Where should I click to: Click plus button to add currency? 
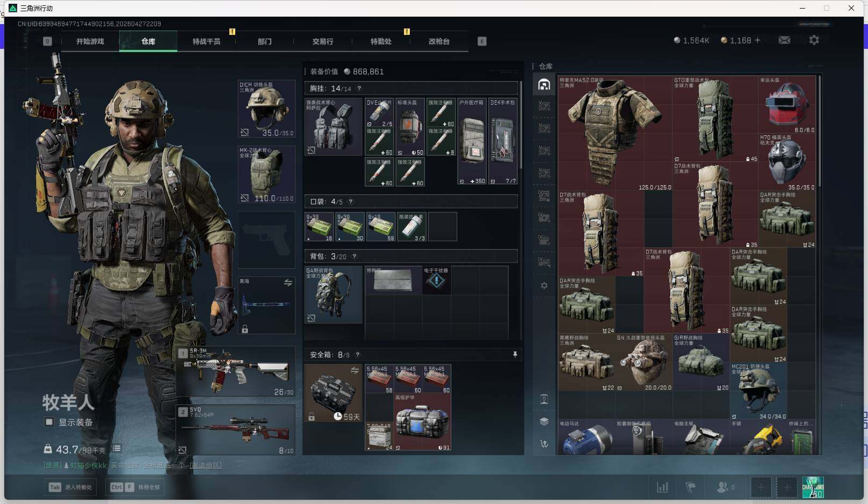[x=758, y=40]
